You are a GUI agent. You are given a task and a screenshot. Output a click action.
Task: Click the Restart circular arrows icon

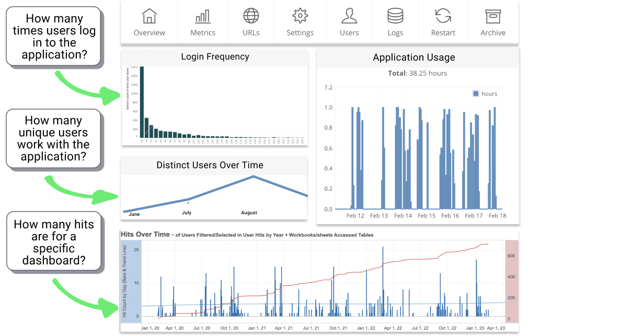tap(443, 16)
